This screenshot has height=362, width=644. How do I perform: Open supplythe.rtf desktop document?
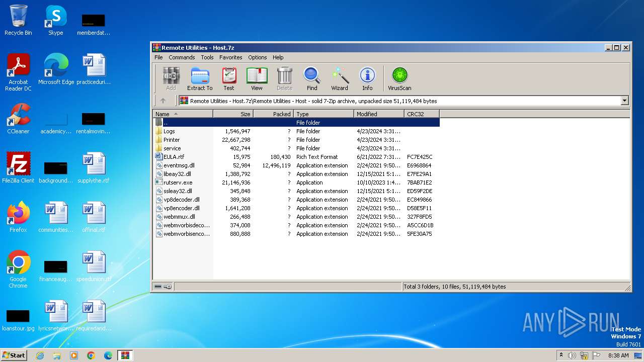point(94,168)
